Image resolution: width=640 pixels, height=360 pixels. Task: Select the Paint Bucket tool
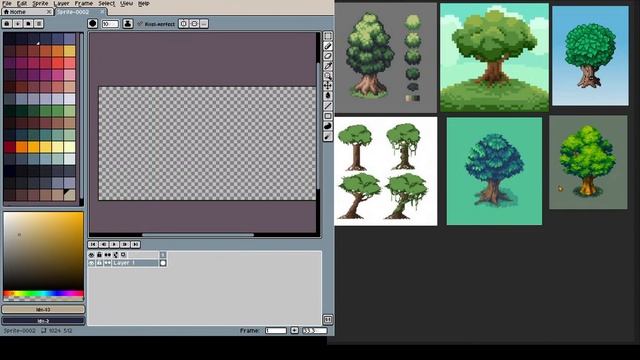[328, 96]
